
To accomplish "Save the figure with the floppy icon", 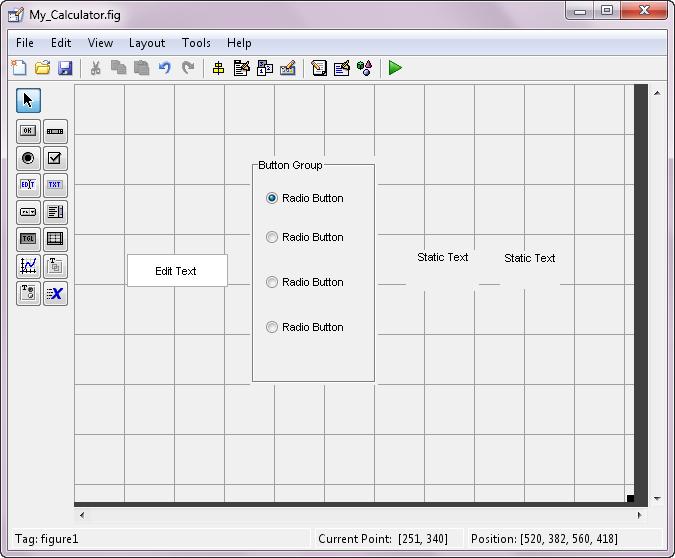I will 65,68.
